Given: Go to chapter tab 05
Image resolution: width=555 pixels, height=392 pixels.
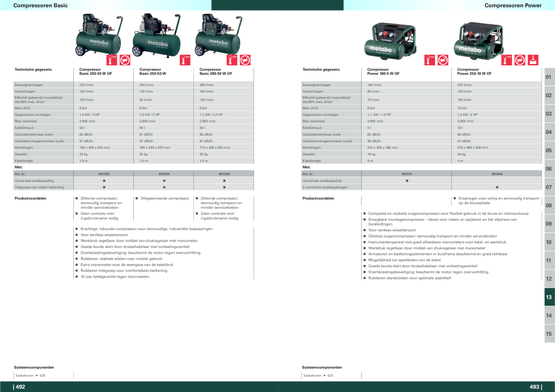Looking at the screenshot, I should click(549, 150).
